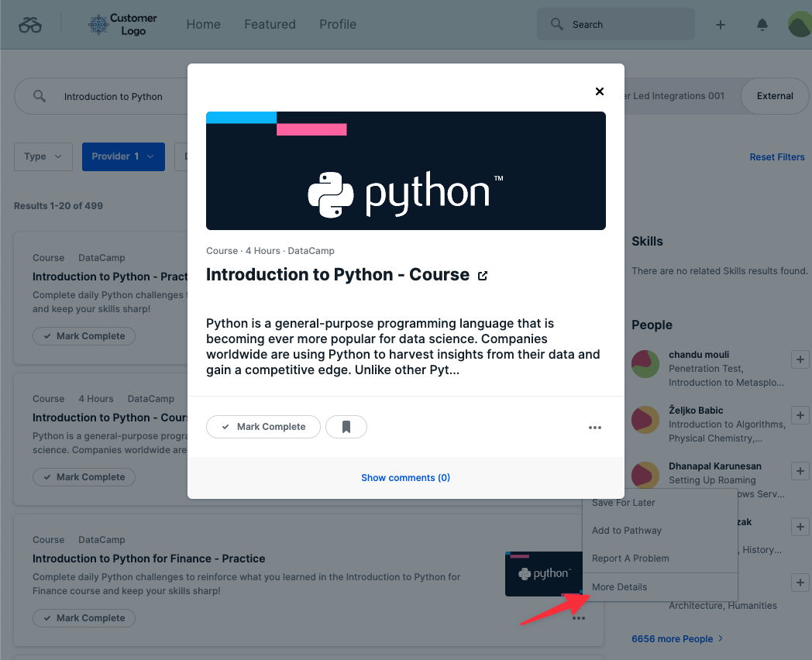Click Željko Babic's avatar

645,419
